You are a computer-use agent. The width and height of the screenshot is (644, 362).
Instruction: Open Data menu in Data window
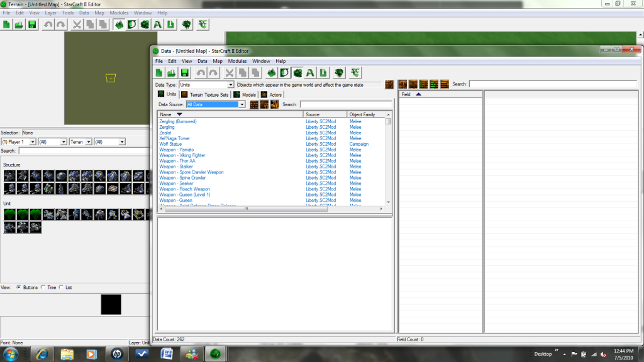click(203, 61)
